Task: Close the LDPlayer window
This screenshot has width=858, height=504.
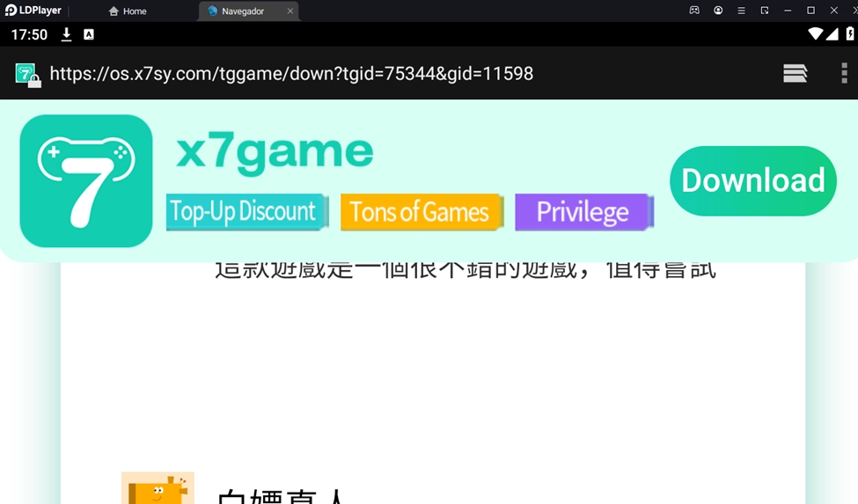Action: coord(834,11)
